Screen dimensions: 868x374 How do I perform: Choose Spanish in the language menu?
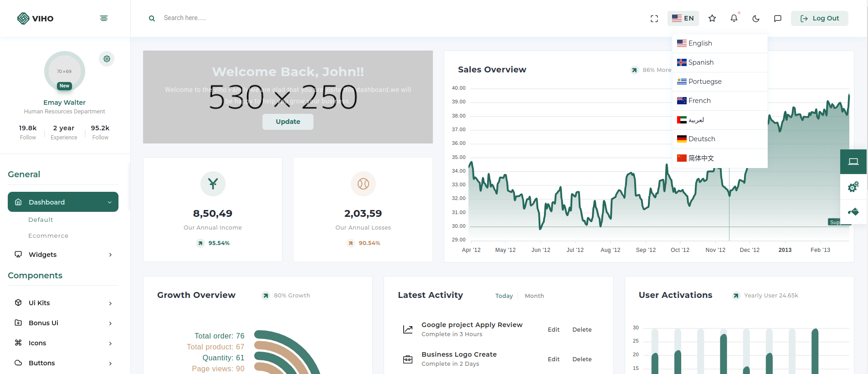coord(701,62)
